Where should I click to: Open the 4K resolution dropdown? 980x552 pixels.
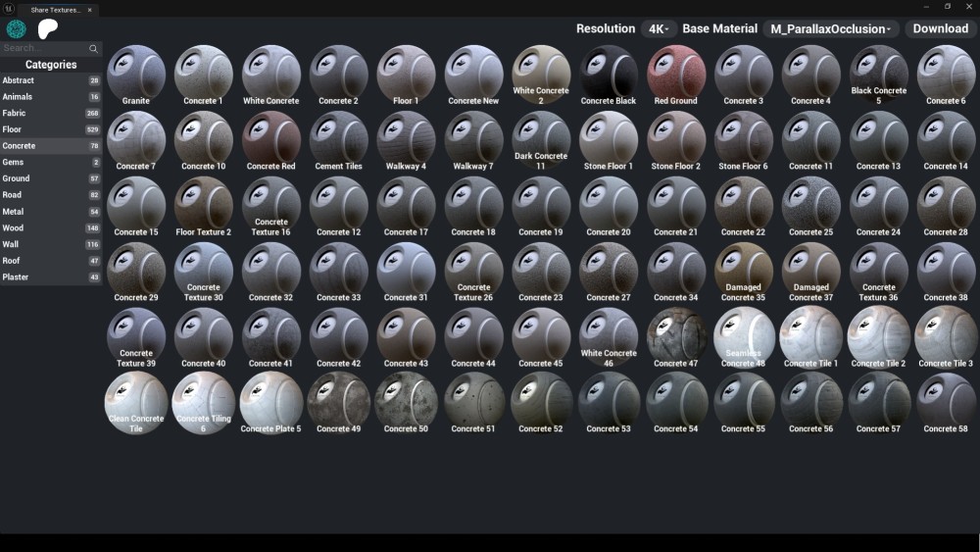tap(659, 28)
